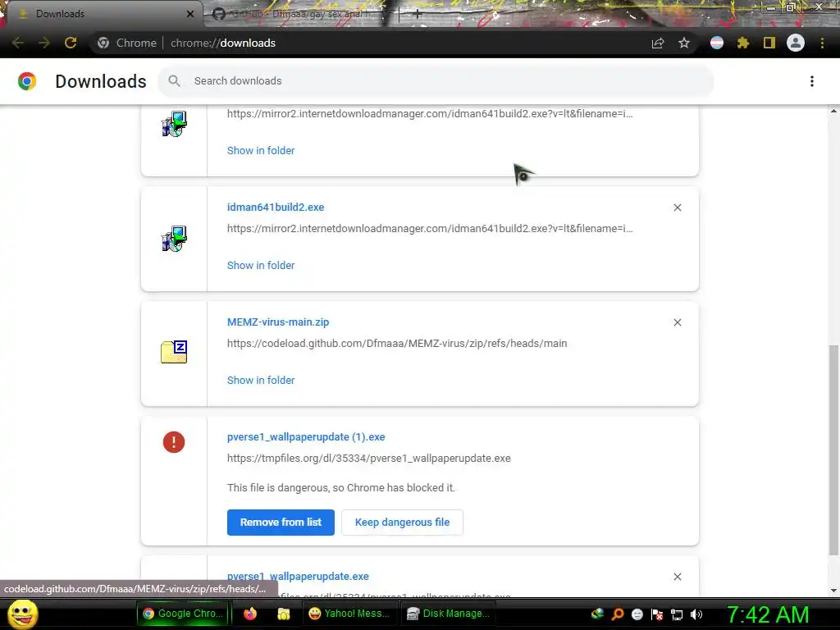Go forward using the forward arrow
Image resolution: width=840 pixels, height=630 pixels.
[44, 43]
